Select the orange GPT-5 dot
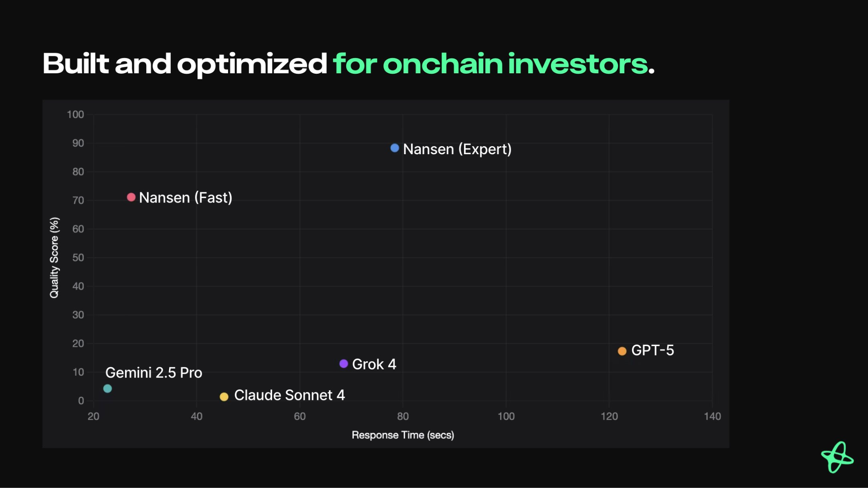 622,351
